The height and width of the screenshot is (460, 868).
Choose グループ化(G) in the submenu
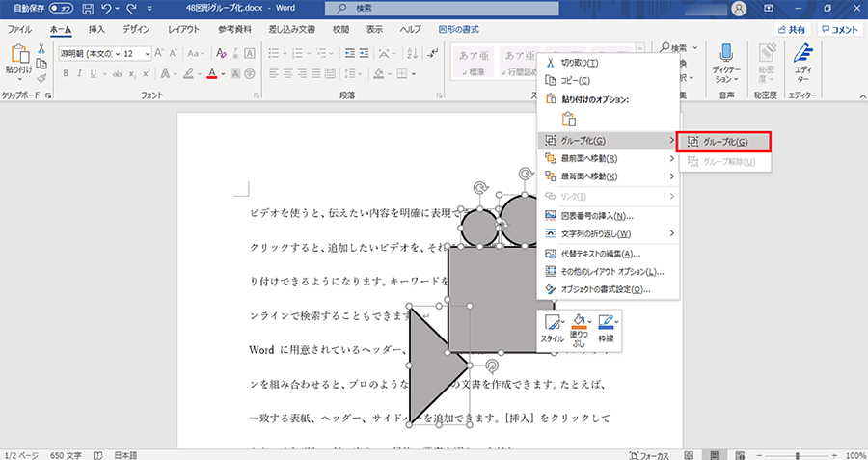pos(724,142)
